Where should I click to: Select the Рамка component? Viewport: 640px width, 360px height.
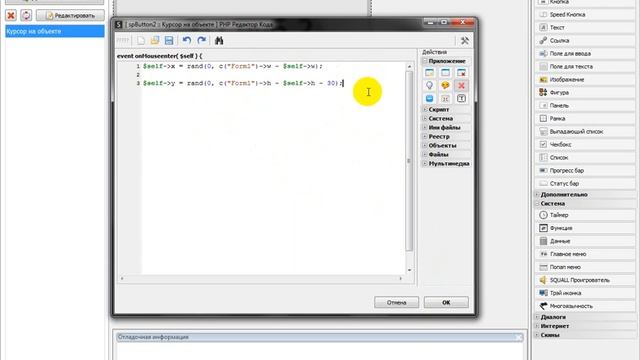(585, 119)
